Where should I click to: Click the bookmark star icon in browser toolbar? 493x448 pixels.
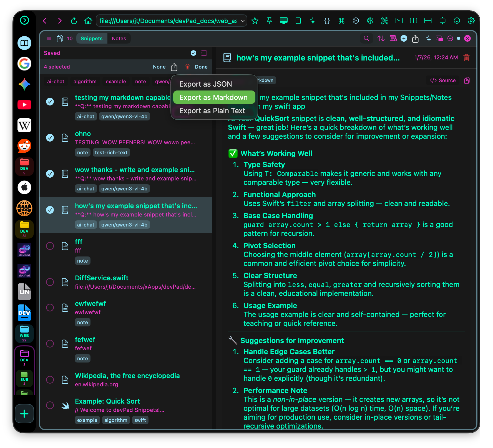tap(255, 21)
